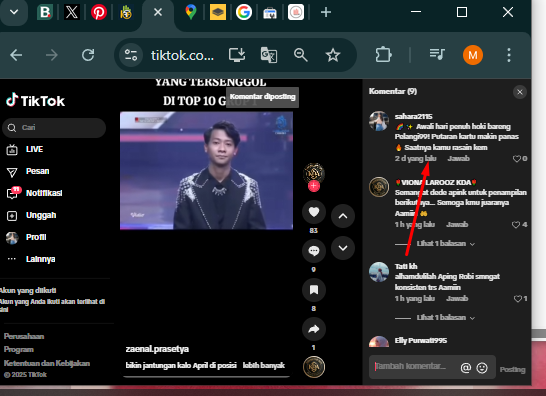546x396 pixels.
Task: Like the video with heart icon
Action: click(314, 212)
